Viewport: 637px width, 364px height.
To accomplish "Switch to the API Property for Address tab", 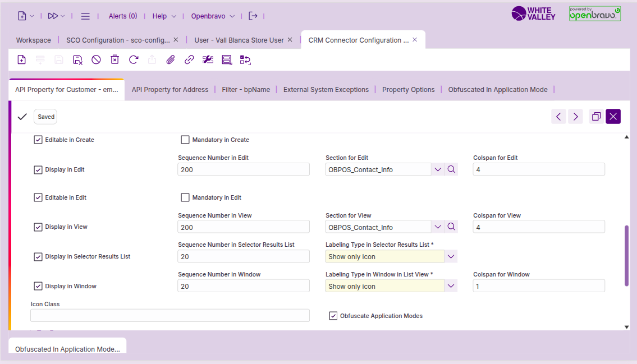I will [170, 90].
